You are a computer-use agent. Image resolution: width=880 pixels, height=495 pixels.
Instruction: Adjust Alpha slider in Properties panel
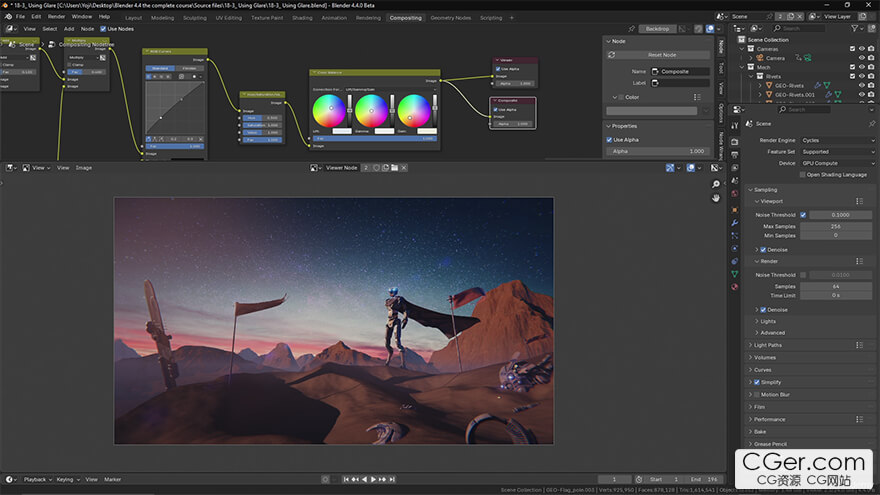coord(659,151)
